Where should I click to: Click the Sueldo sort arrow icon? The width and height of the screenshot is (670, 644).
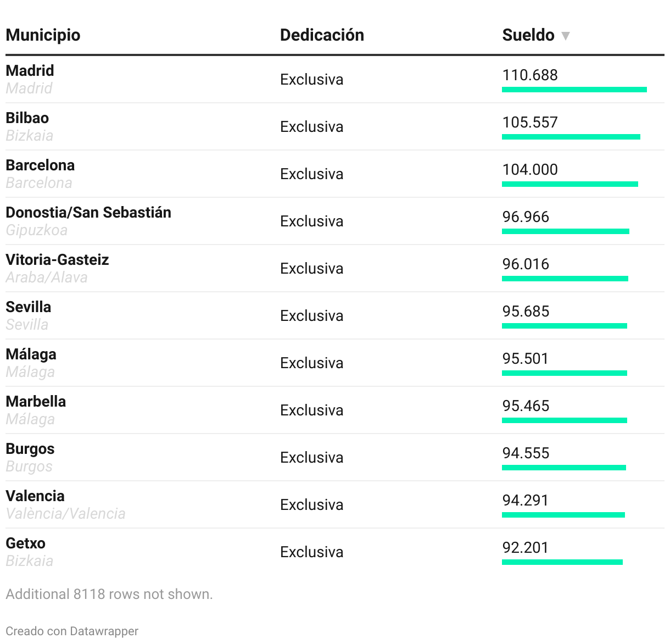coord(565,36)
